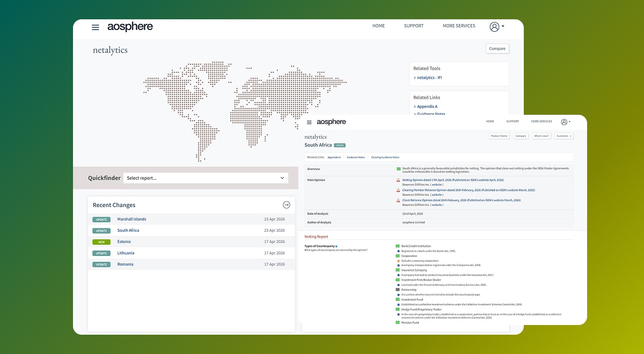
Task: Click green square beside Pension Fund
Action: 398,322
